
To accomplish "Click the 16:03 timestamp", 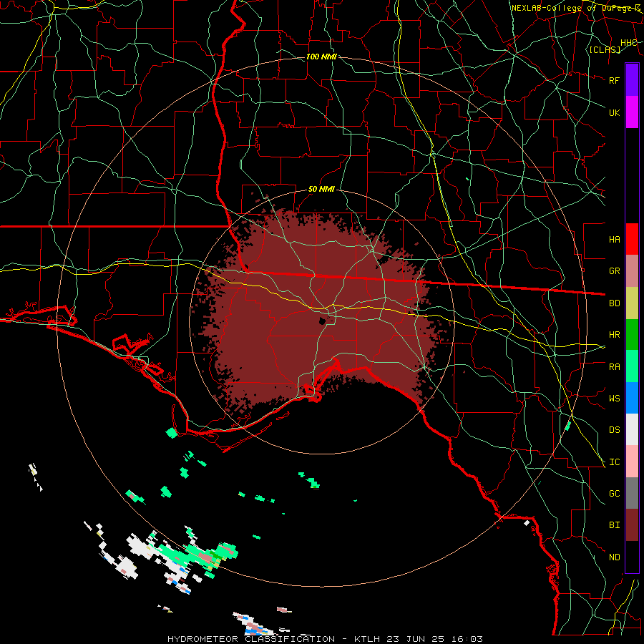I will (x=466, y=639).
